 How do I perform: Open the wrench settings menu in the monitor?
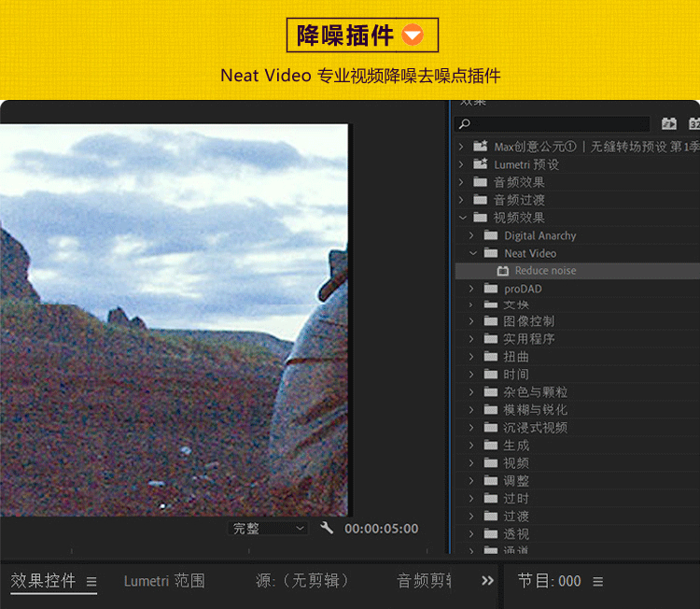tap(327, 528)
